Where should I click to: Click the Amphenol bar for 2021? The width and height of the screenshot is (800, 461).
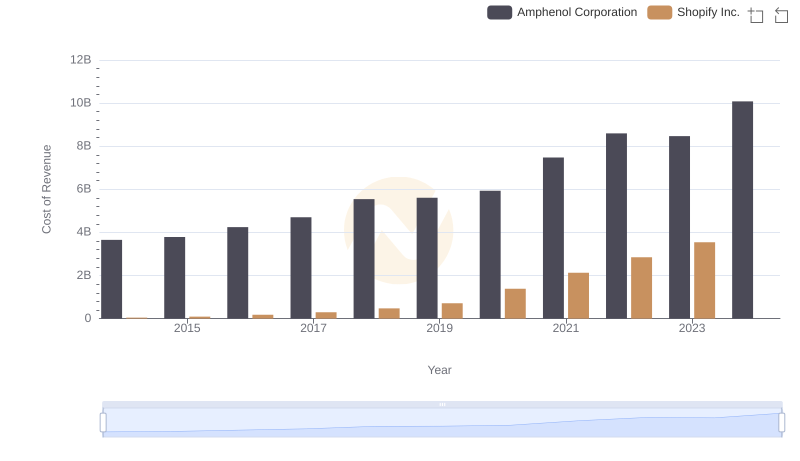(554, 238)
